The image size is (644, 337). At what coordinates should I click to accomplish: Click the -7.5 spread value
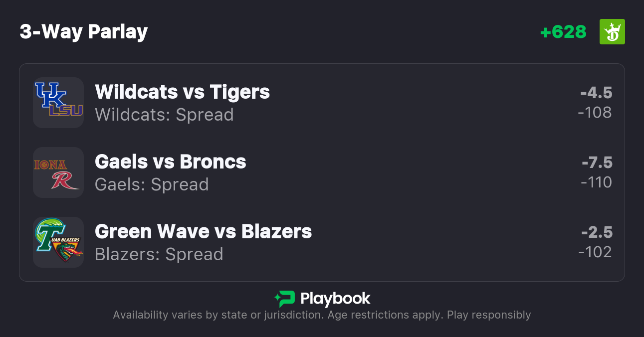tap(597, 163)
